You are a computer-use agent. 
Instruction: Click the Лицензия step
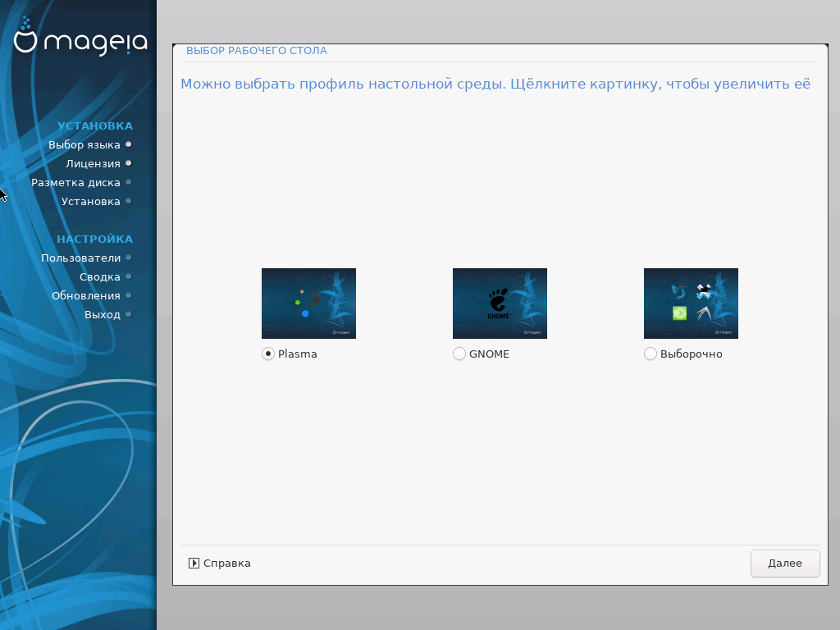point(93,163)
